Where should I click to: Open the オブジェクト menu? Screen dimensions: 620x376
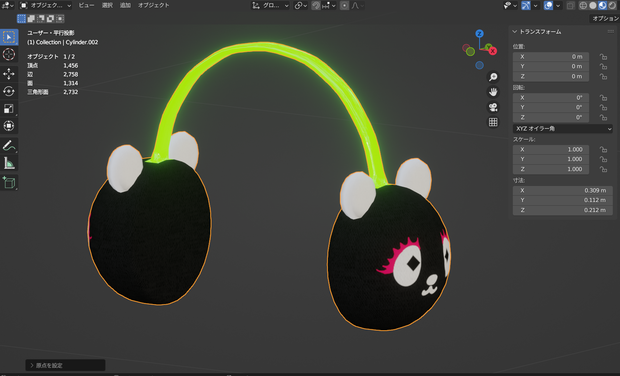(153, 5)
